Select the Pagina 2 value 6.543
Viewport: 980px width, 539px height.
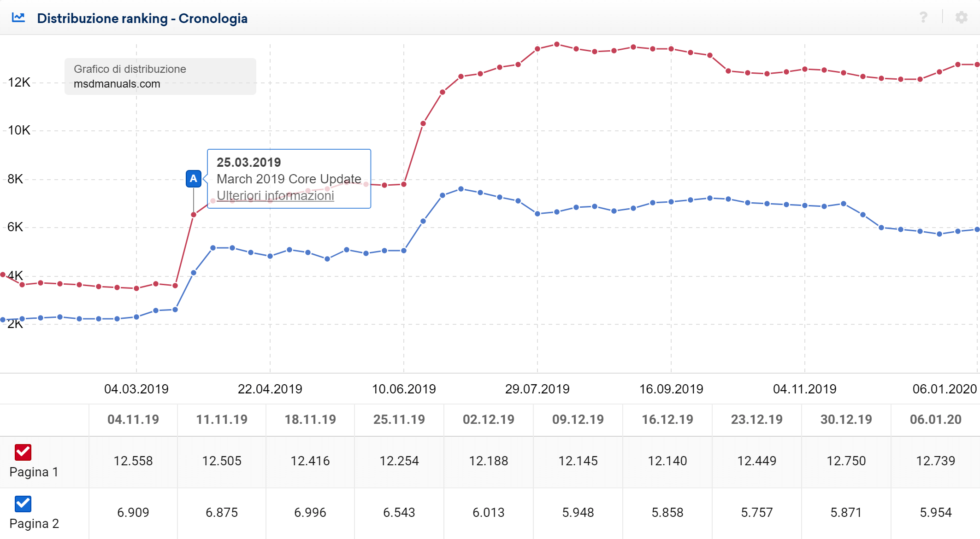click(399, 512)
